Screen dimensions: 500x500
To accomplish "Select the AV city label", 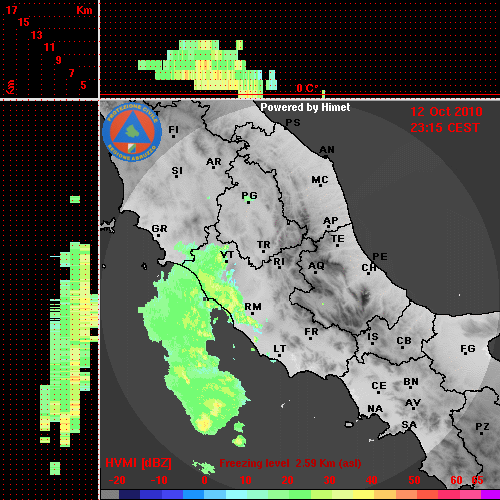I will (x=413, y=403).
